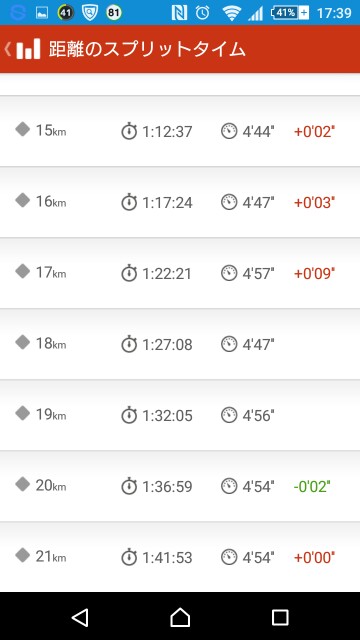Select the 17km split time 1:22:21
This screenshot has width=360, height=640.
[167, 273]
